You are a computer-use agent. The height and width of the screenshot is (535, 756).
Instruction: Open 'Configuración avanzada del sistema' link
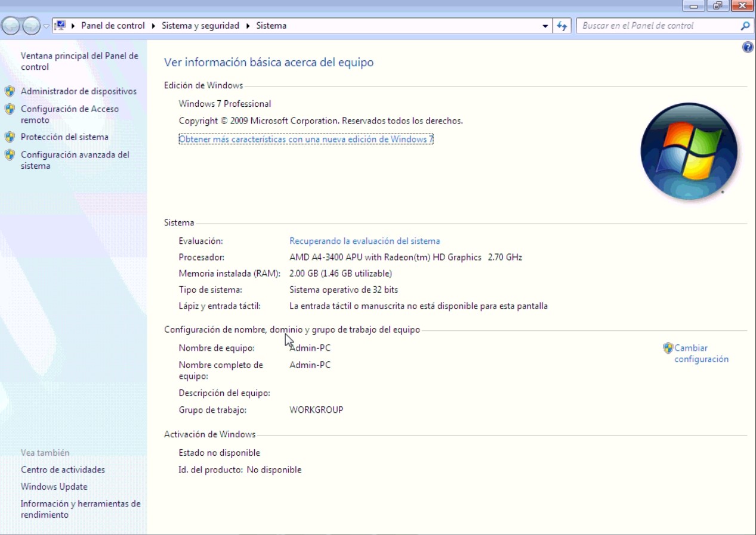75,160
